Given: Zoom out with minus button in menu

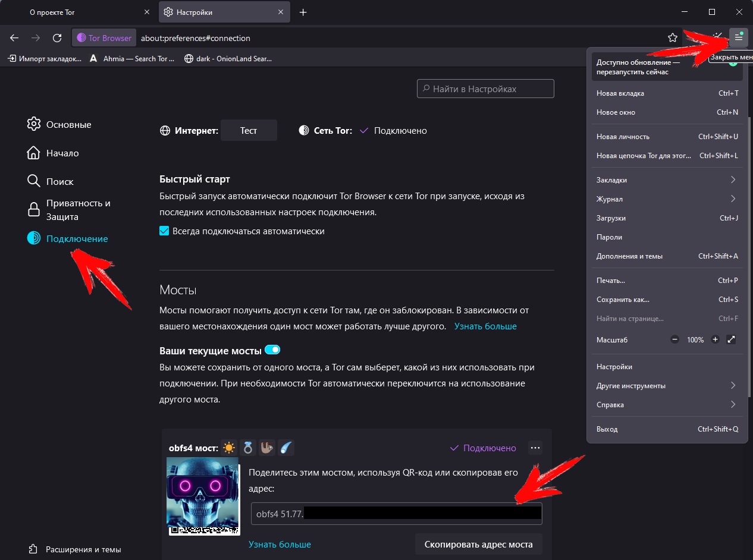Looking at the screenshot, I should [674, 339].
